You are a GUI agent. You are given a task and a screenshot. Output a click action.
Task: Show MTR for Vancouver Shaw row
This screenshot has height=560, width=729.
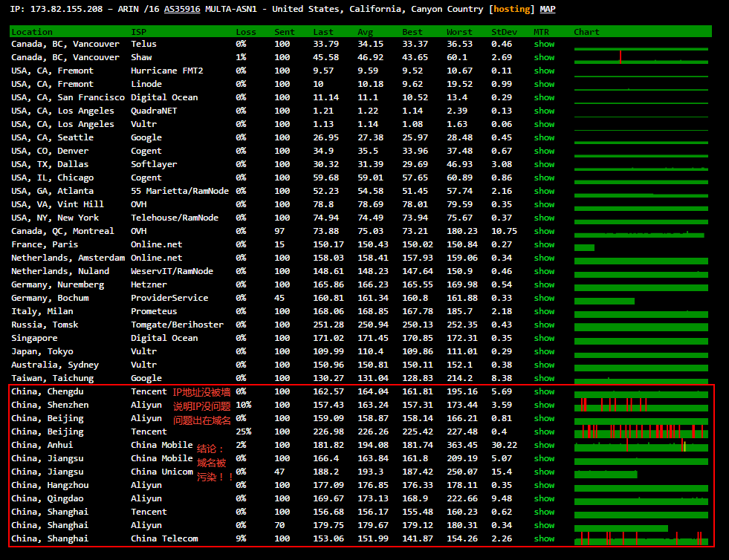pyautogui.click(x=544, y=57)
